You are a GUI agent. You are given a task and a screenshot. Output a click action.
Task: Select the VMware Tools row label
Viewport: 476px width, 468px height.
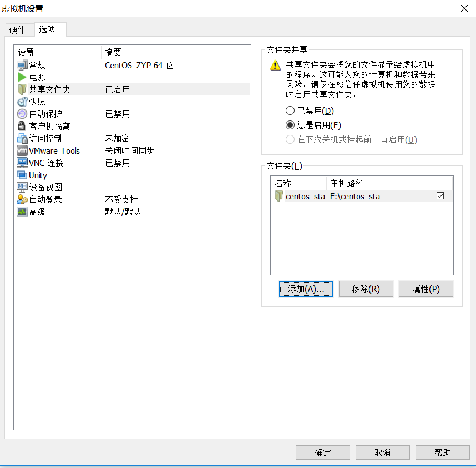54,150
